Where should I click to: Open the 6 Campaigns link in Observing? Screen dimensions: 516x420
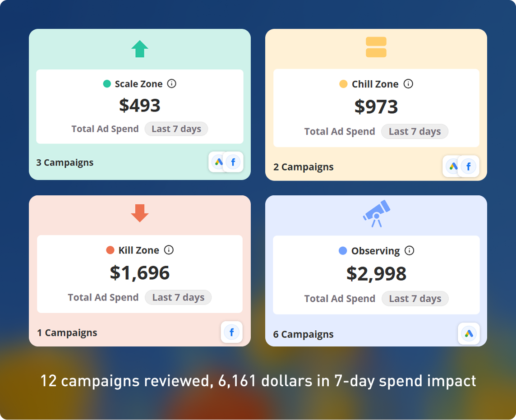pyautogui.click(x=303, y=334)
